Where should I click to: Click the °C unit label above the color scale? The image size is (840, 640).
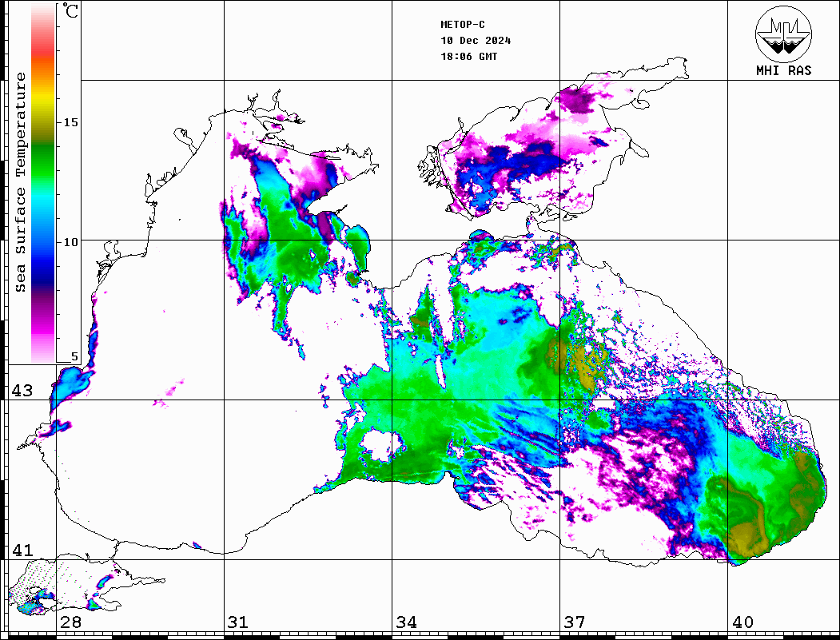[x=70, y=10]
